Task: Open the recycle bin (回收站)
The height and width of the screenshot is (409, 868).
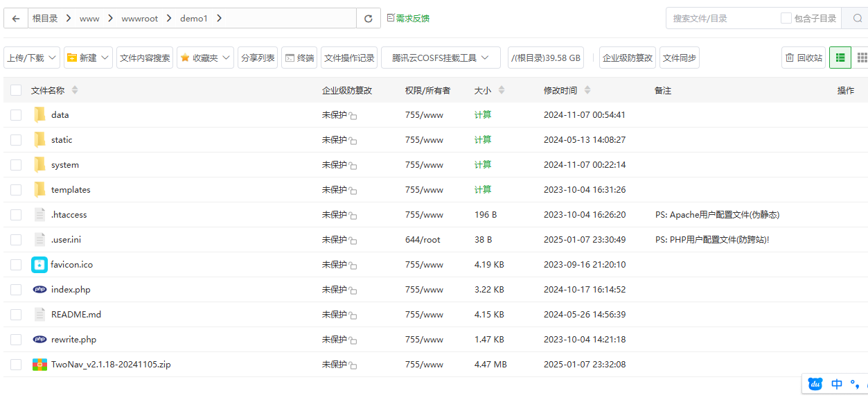Action: [804, 58]
